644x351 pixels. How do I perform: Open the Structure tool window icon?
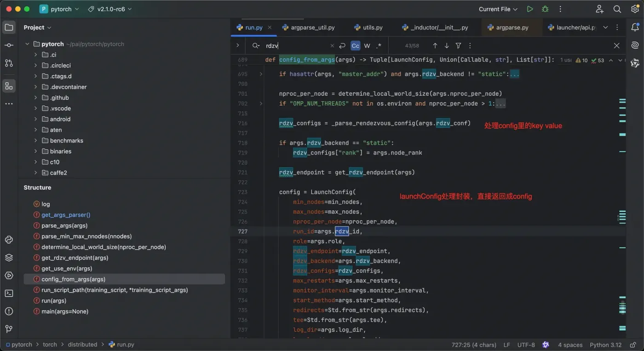coord(9,86)
